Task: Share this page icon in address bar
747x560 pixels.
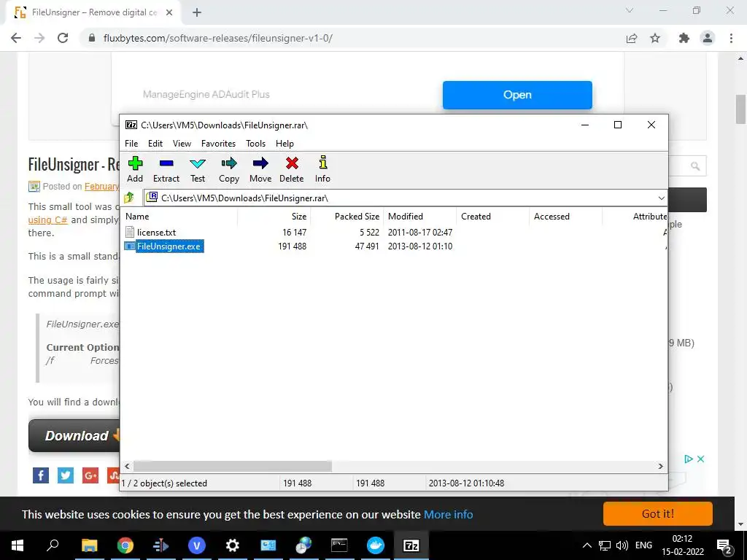Action: 632,38
